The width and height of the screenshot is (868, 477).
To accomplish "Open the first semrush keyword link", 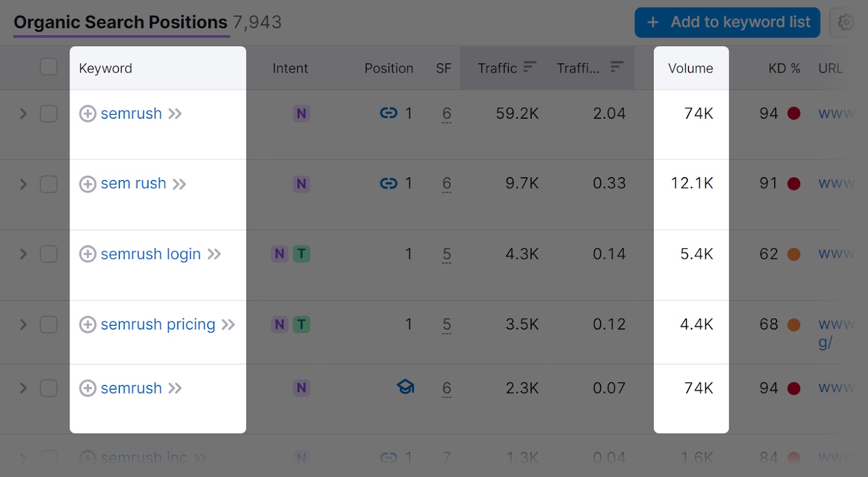I will pyautogui.click(x=131, y=114).
